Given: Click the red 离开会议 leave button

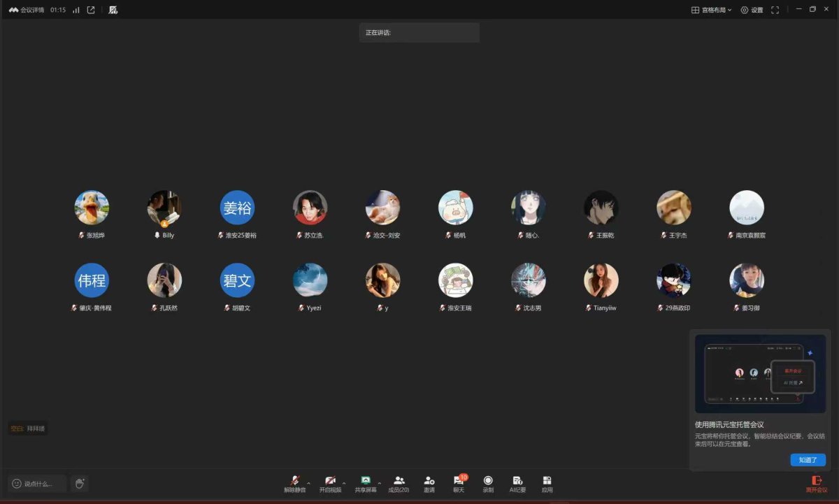Looking at the screenshot, I should 817,484.
